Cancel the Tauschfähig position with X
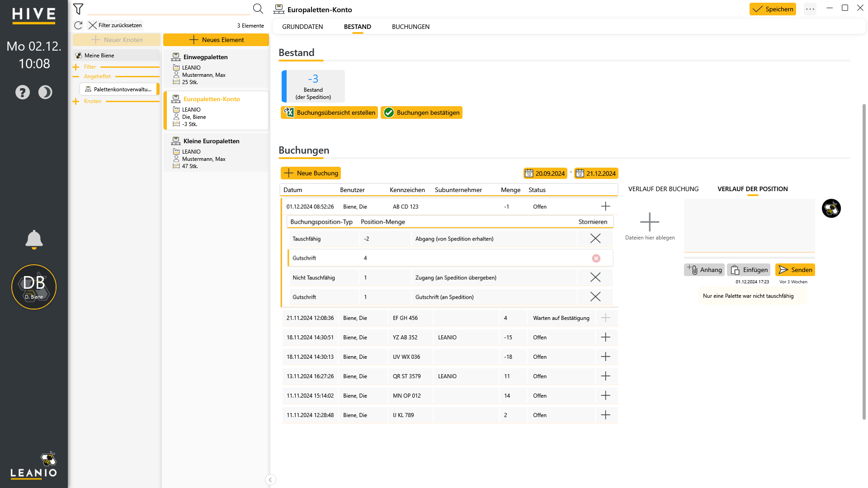Image resolution: width=868 pixels, height=488 pixels. coord(595,239)
